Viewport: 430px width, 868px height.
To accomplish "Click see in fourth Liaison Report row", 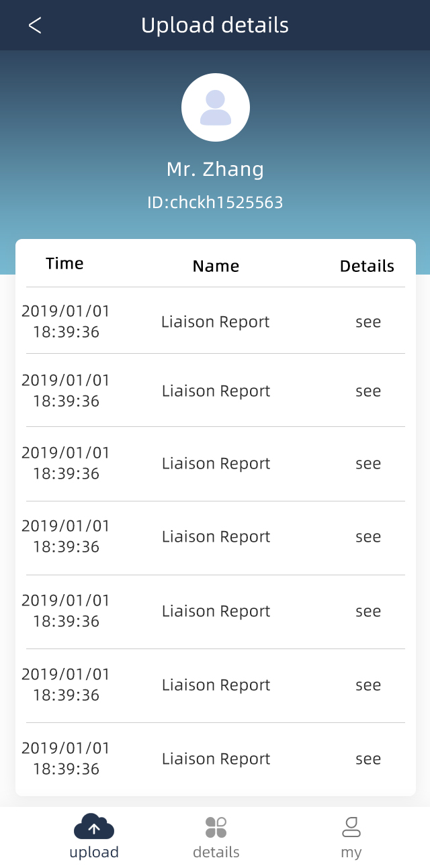I will pos(368,536).
